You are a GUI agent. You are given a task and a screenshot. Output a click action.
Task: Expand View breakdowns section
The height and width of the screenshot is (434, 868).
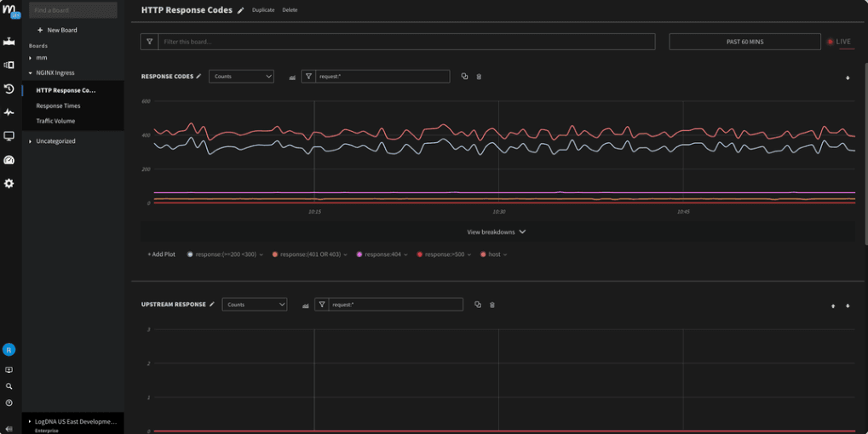pyautogui.click(x=496, y=231)
